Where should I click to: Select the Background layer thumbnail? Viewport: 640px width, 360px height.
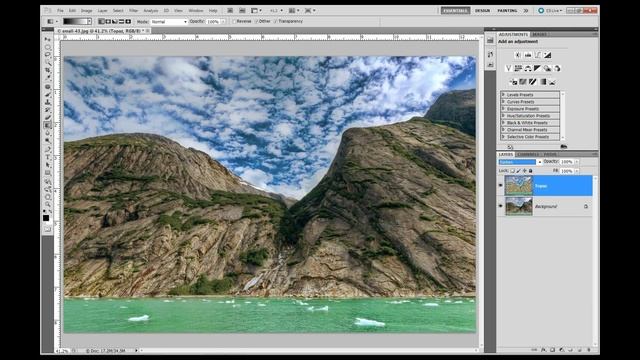519,206
